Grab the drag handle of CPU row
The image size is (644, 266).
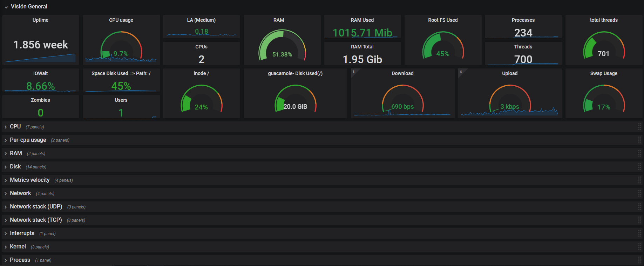coord(640,127)
